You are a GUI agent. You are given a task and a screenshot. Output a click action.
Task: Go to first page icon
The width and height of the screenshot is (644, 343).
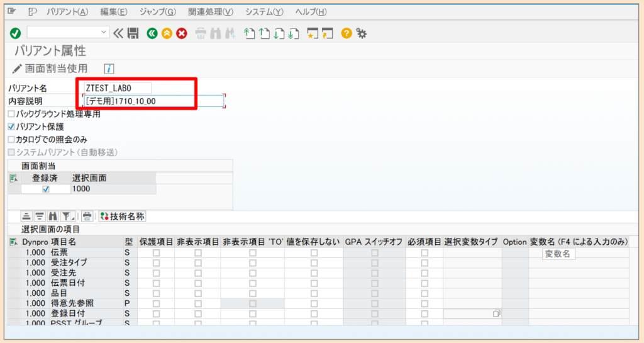[249, 33]
